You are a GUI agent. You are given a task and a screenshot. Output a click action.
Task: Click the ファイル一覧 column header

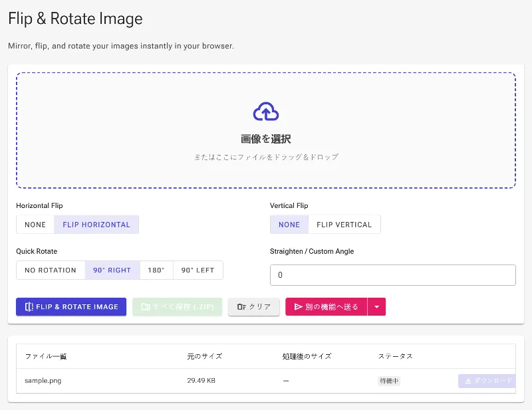point(46,356)
